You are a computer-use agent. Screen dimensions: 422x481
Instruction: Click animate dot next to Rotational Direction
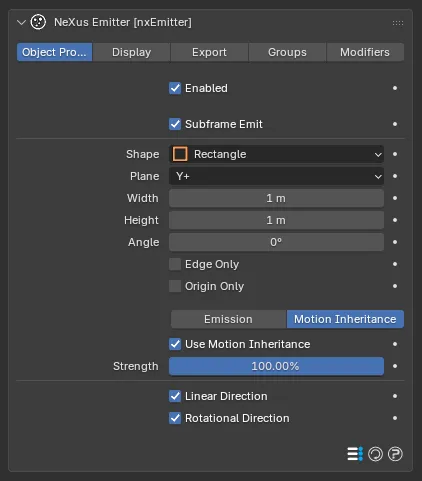[395, 418]
